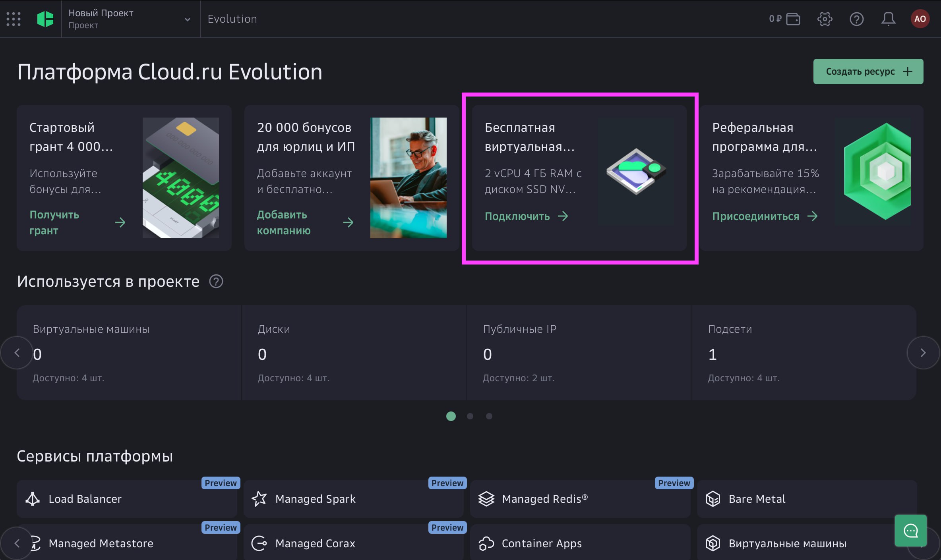The height and width of the screenshot is (560, 941).
Task: Select the first carousel page dot
Action: 451,416
